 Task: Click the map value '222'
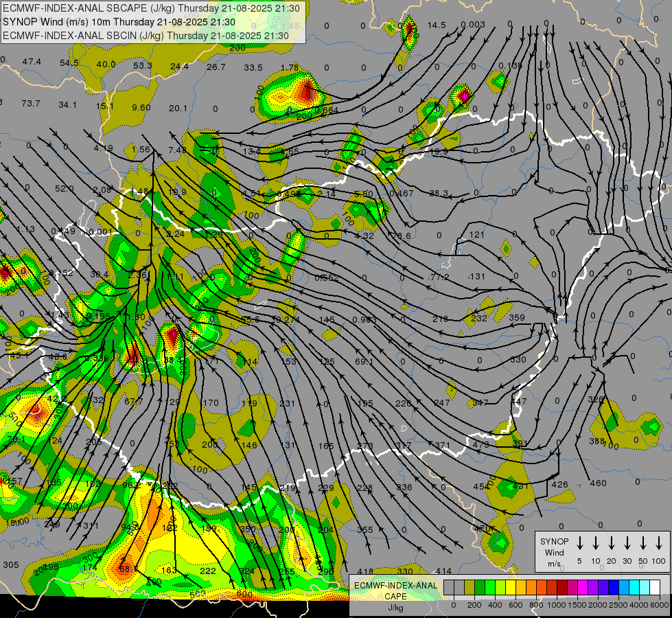click(208, 571)
